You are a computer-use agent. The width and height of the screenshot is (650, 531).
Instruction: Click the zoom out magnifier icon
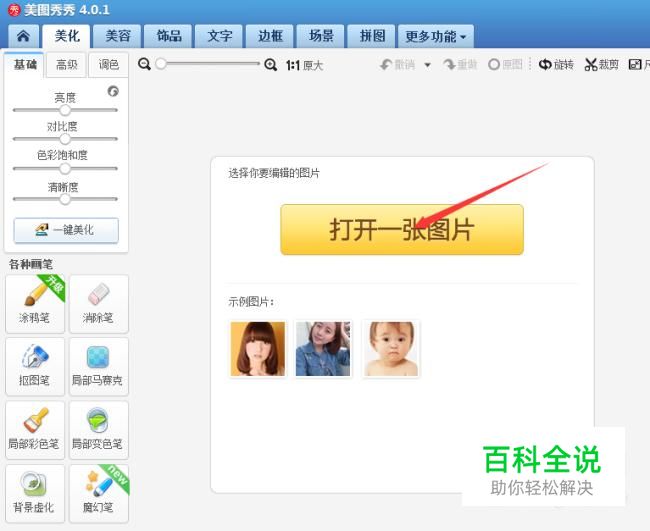click(144, 64)
